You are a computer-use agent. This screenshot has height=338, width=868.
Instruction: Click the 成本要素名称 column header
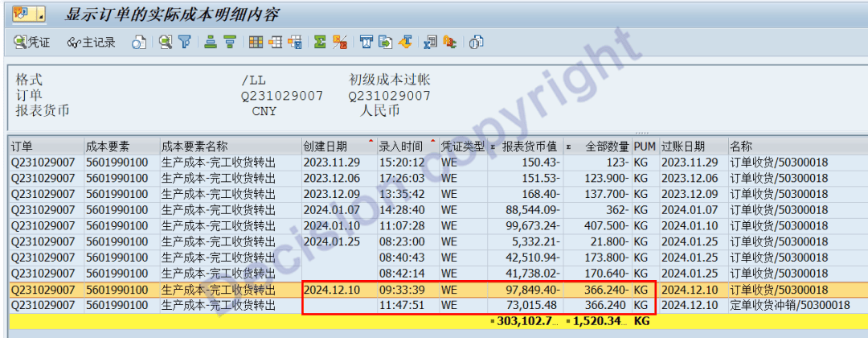194,146
